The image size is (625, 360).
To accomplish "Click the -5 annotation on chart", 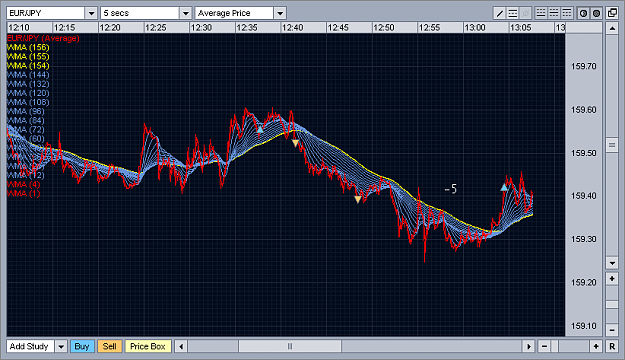I will coord(451,189).
